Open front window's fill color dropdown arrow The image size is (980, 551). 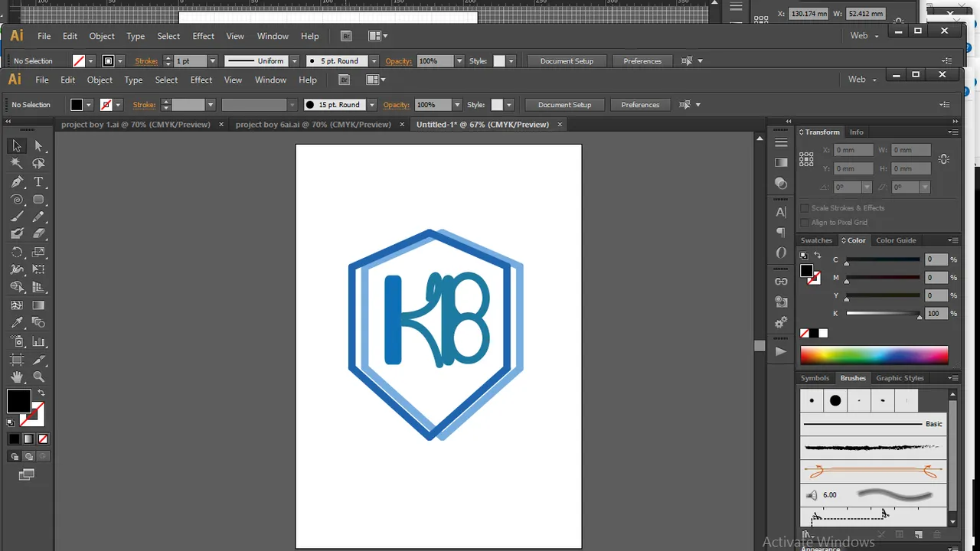tap(89, 105)
